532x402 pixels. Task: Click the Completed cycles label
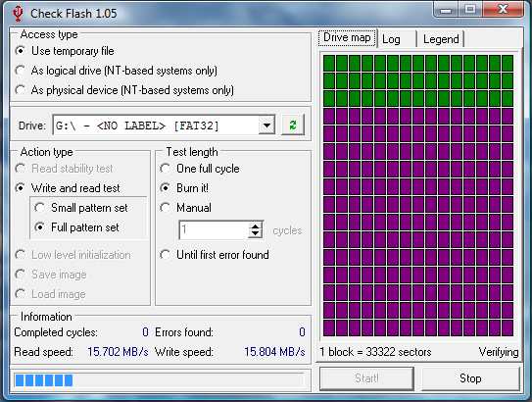click(x=56, y=332)
